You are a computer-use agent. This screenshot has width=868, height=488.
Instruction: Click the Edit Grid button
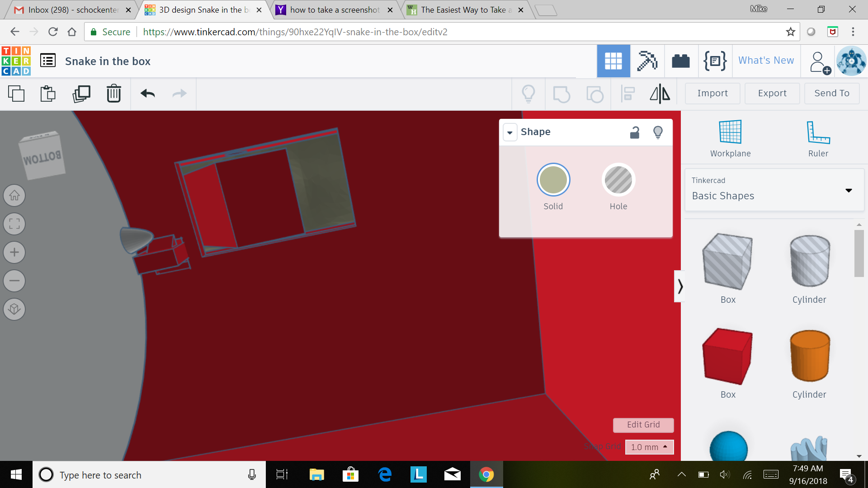point(643,425)
